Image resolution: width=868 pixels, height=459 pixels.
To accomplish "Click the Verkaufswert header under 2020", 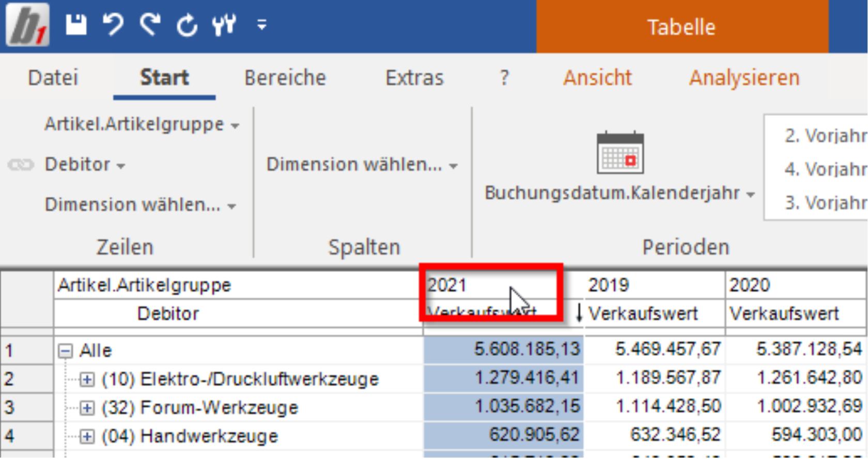I will tap(796, 313).
